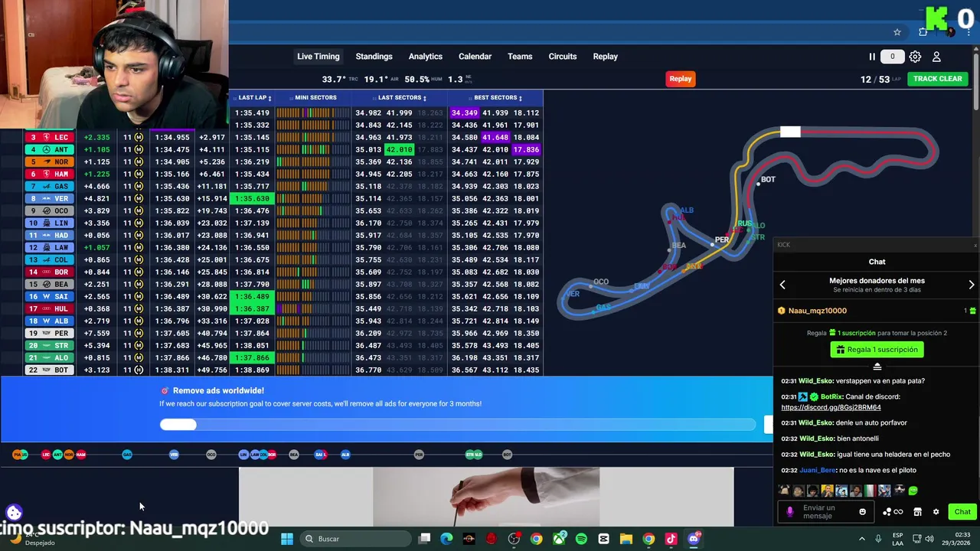The image size is (980, 551).
Task: Click the purple 17.836 best sector value
Action: (526, 150)
